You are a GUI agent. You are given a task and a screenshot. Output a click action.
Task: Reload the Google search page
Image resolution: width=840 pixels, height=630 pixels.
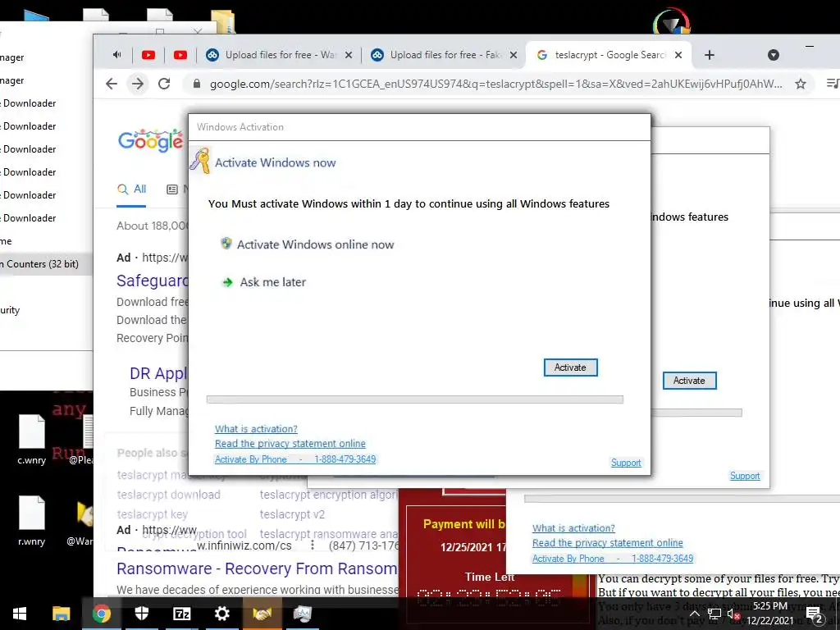[164, 84]
